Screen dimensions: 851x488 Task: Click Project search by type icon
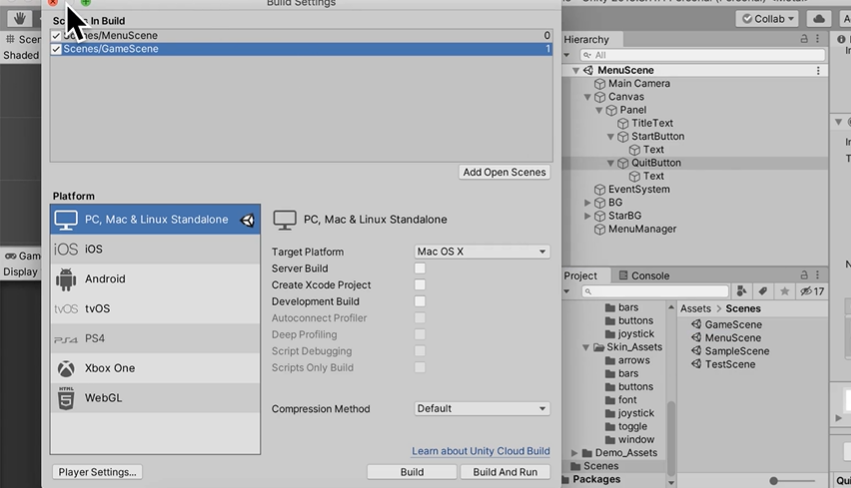coord(741,291)
